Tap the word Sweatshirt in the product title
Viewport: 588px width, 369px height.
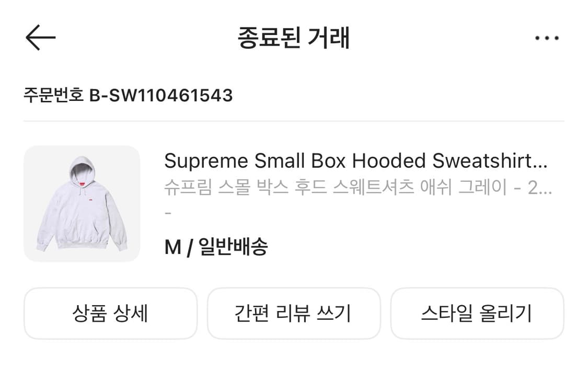coord(483,161)
